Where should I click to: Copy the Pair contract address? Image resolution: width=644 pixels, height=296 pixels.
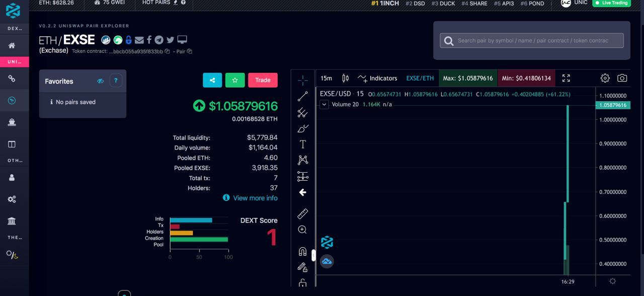(x=189, y=51)
